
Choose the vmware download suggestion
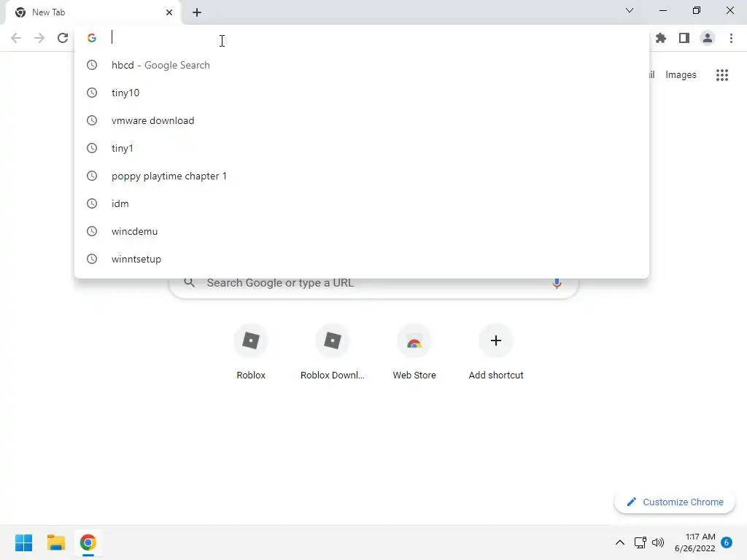coord(362,120)
